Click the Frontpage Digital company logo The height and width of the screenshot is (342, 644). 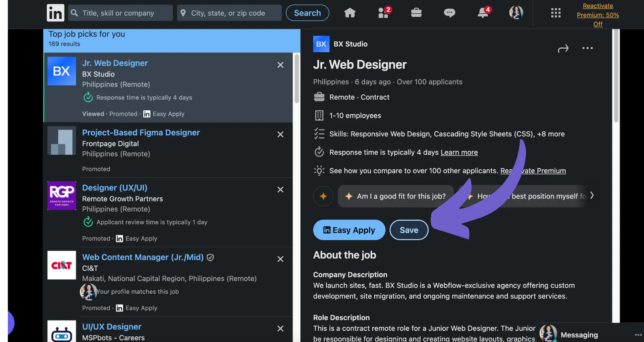[x=61, y=140]
